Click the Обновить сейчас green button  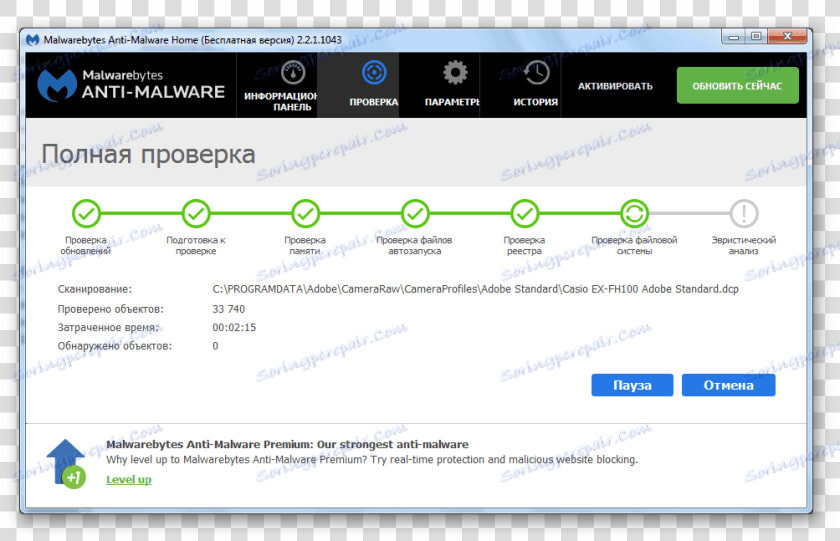point(737,86)
